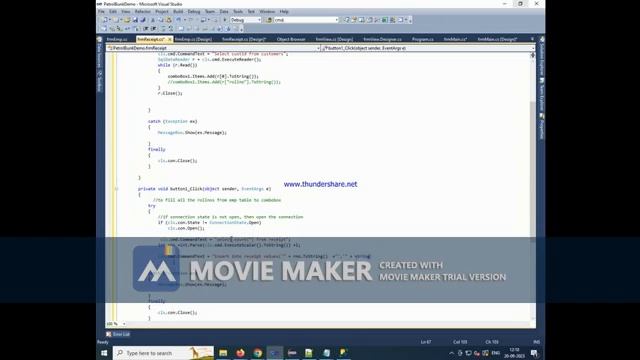Click the Redo toolbar icon
This screenshot has width=640, height=360.
coord(191,20)
